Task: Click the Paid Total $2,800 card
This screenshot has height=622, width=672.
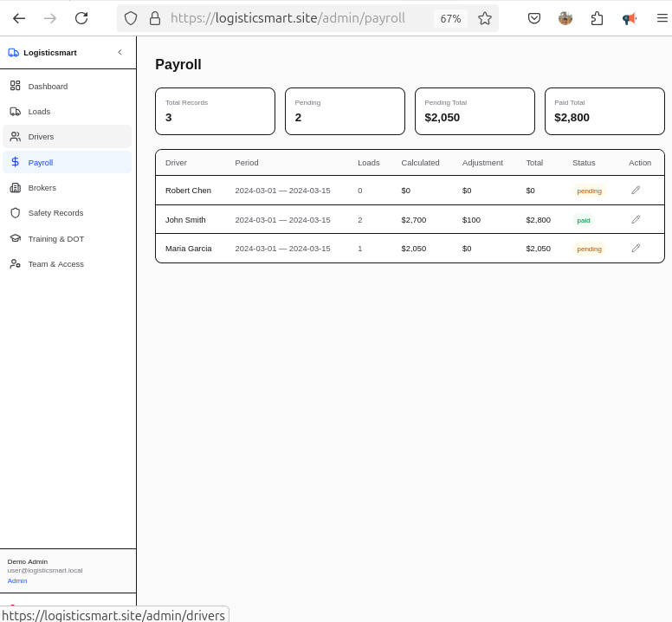Action: point(604,112)
